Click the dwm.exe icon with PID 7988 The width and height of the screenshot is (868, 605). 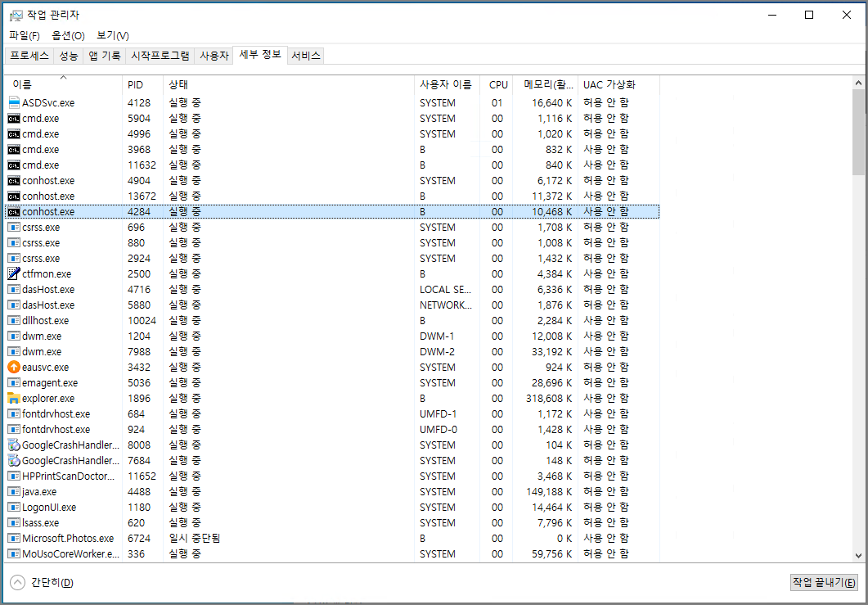pos(14,351)
